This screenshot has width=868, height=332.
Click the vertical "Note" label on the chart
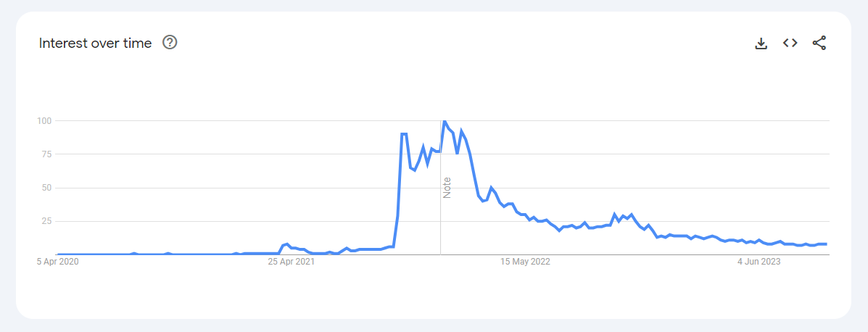click(447, 188)
